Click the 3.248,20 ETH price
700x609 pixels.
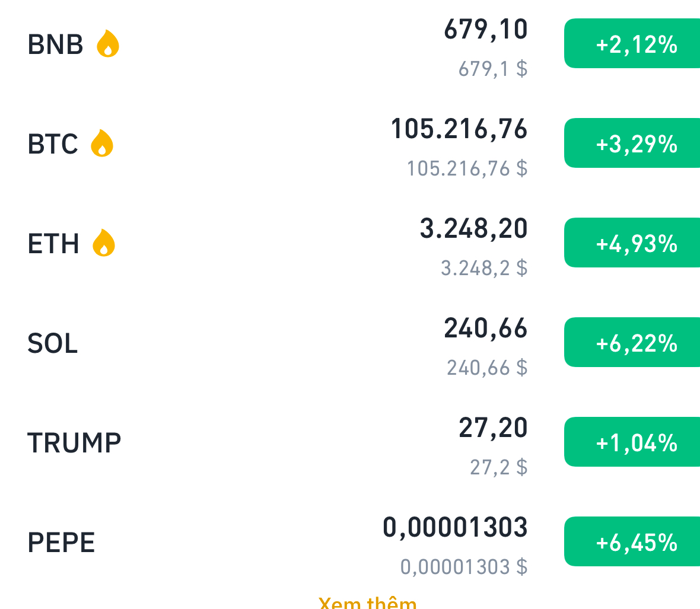pyautogui.click(x=473, y=228)
